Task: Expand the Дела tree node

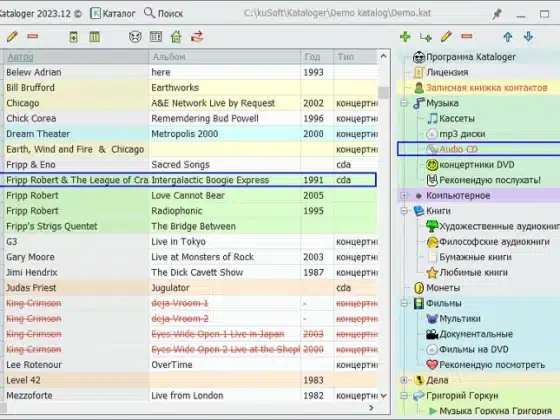Action: tap(404, 380)
